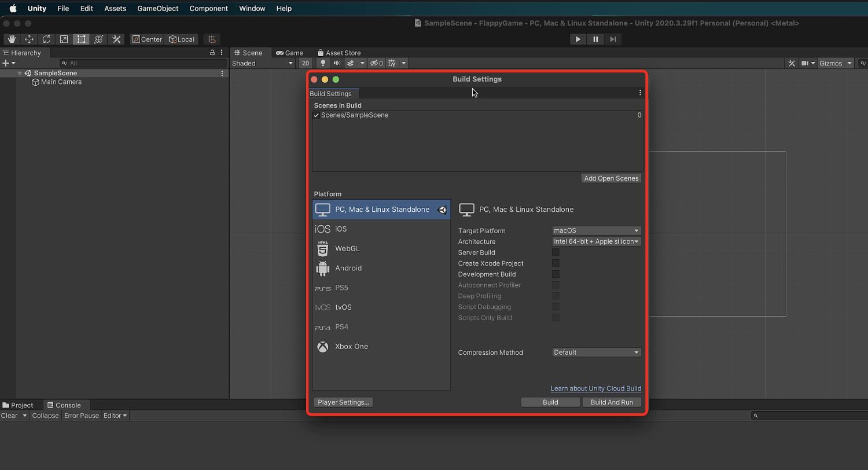Select Android platform

tap(381, 269)
